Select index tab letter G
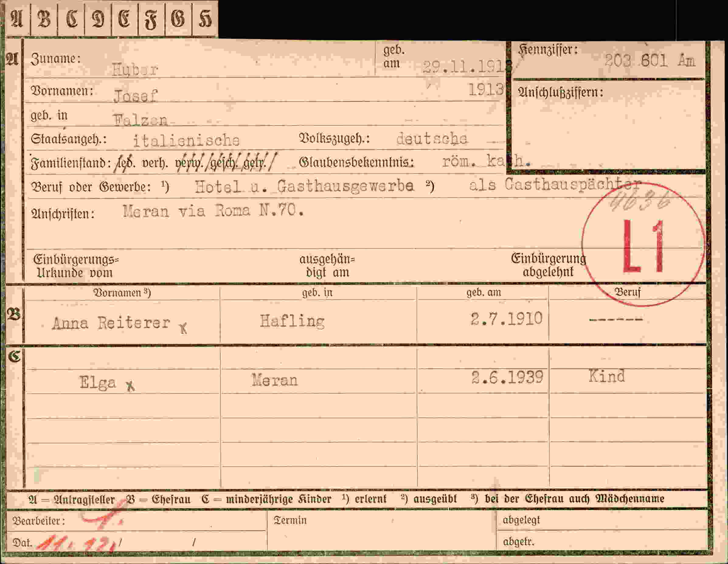Image resolution: width=728 pixels, height=564 pixels. pyautogui.click(x=178, y=19)
